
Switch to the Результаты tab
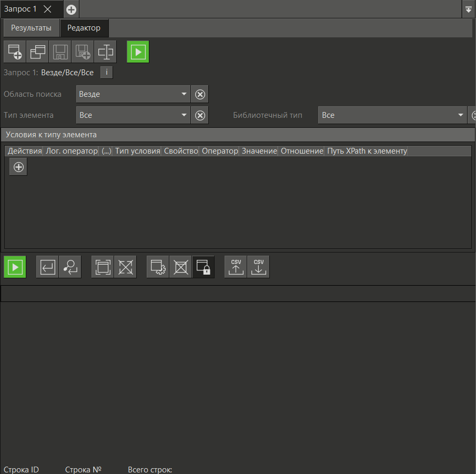click(32, 28)
